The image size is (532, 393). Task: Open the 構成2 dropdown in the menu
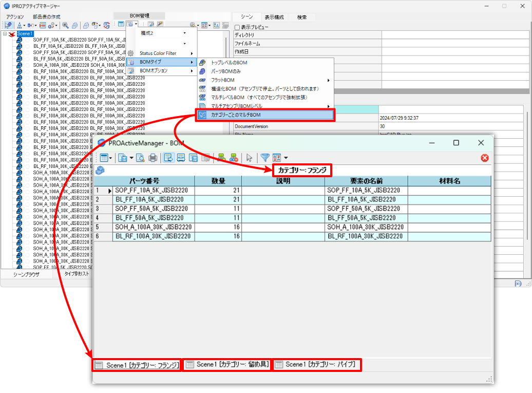click(184, 33)
